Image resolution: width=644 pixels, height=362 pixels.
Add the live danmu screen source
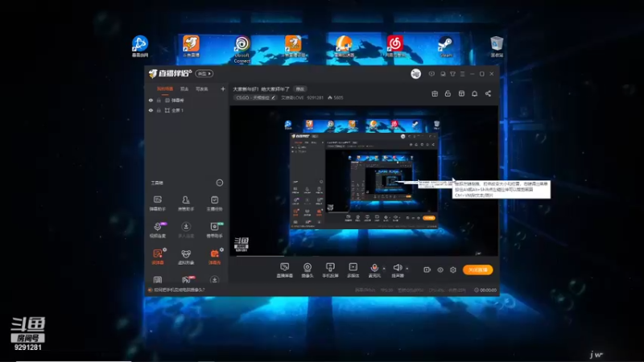tap(284, 270)
